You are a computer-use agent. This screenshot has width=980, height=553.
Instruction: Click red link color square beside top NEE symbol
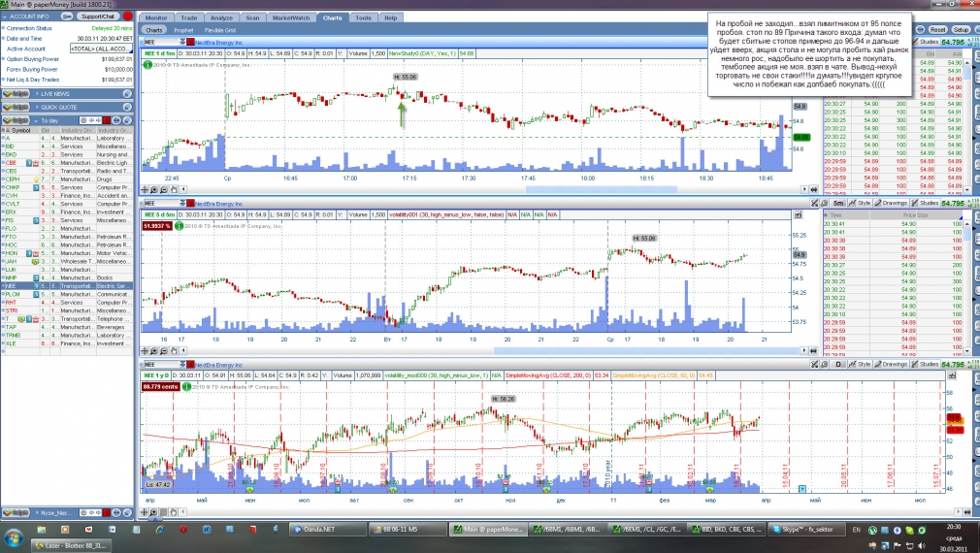coord(190,42)
